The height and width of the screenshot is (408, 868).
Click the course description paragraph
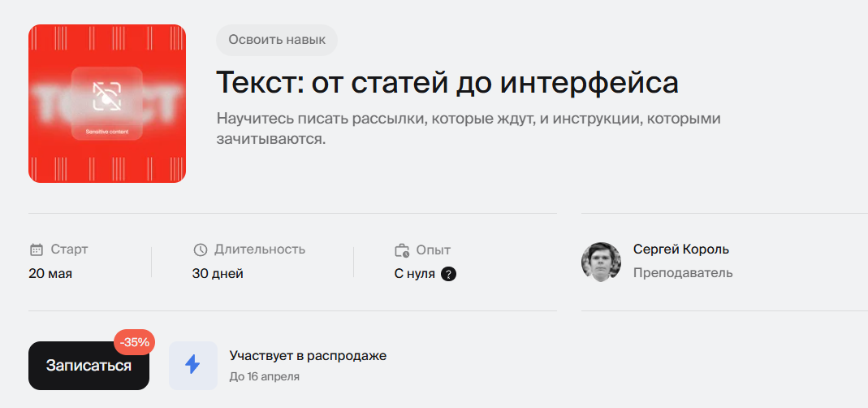[469, 128]
